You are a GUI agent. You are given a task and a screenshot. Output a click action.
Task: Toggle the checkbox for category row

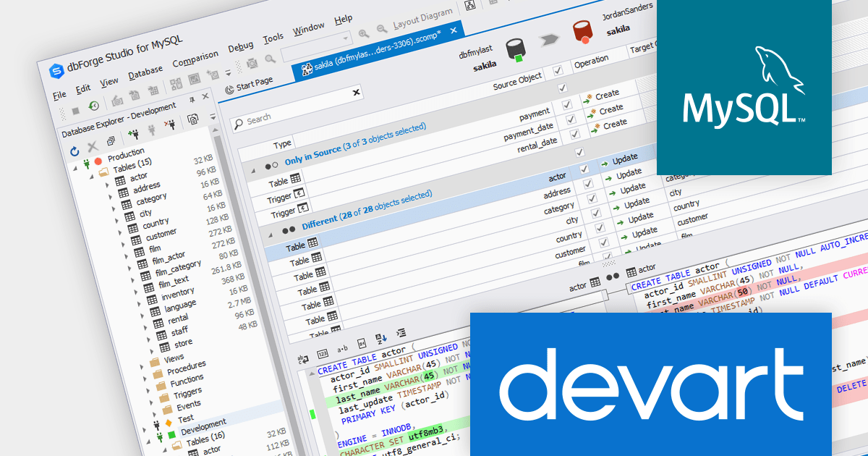[x=590, y=198]
